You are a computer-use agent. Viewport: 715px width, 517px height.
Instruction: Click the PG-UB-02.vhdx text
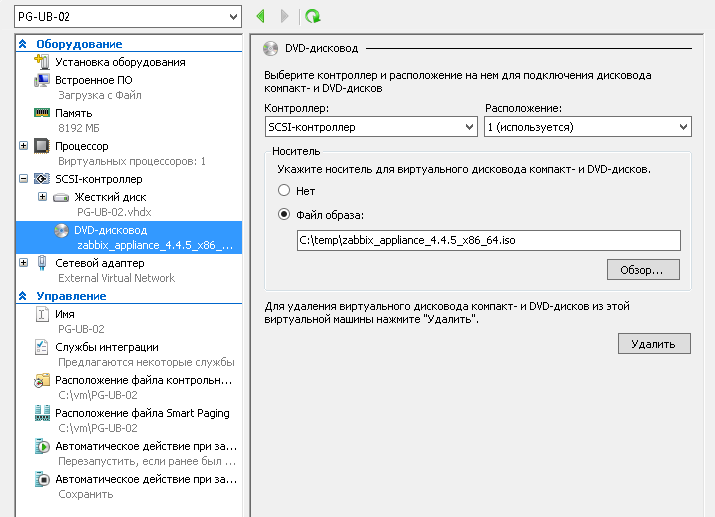click(x=114, y=212)
